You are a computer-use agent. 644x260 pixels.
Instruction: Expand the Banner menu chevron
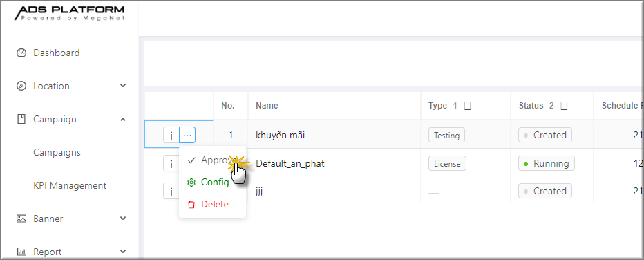[123, 219]
